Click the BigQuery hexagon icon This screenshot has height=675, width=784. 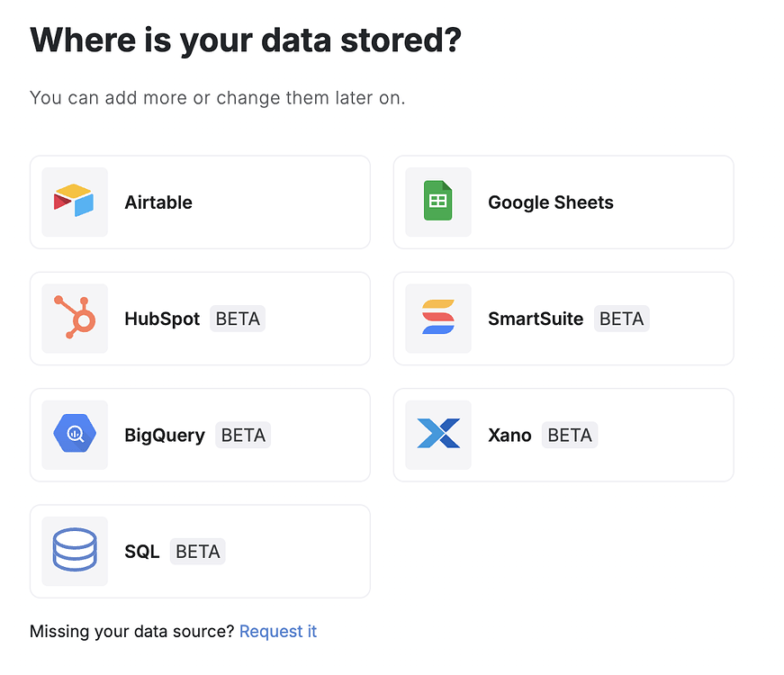coord(75,434)
